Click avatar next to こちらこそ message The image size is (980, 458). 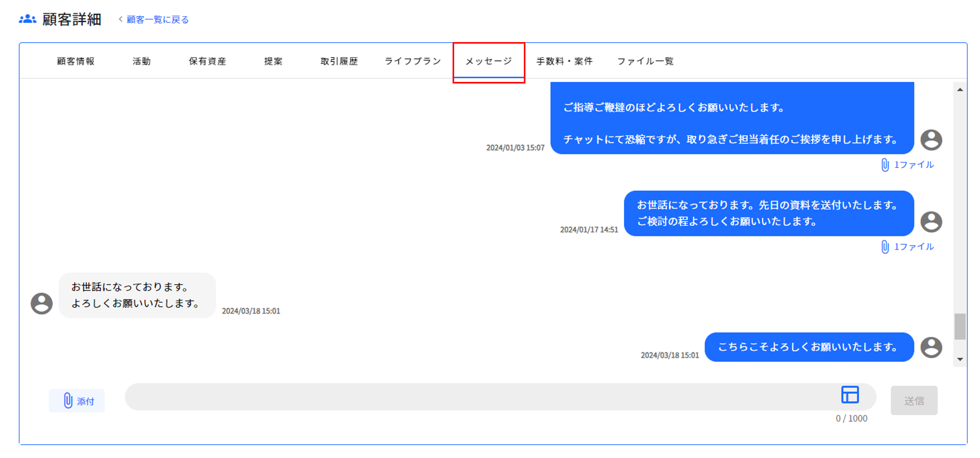tap(931, 347)
